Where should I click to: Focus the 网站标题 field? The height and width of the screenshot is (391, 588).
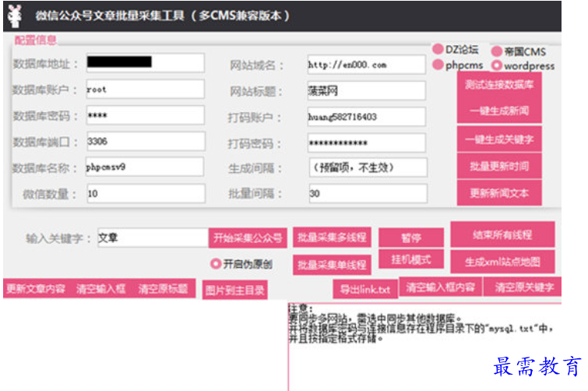click(366, 90)
